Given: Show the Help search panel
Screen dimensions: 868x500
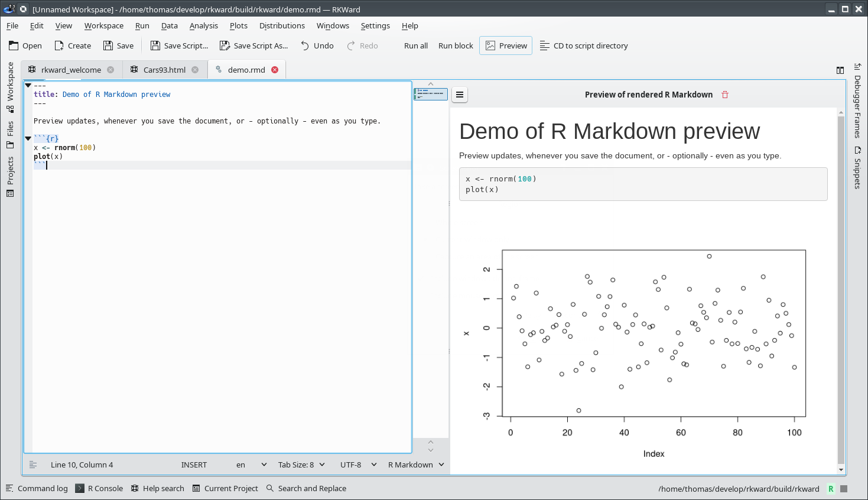Looking at the screenshot, I should (158, 488).
